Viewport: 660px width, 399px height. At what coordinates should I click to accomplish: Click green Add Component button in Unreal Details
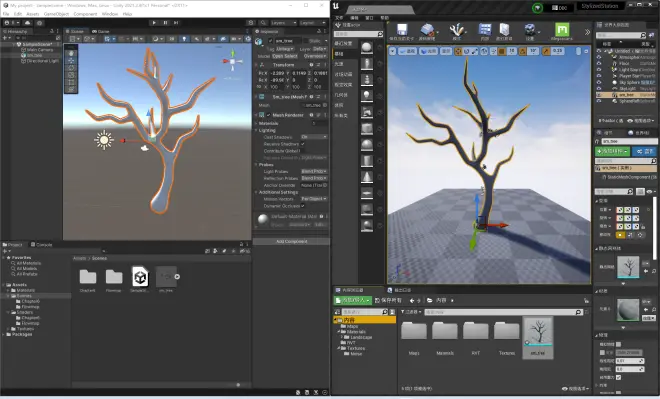click(612, 151)
